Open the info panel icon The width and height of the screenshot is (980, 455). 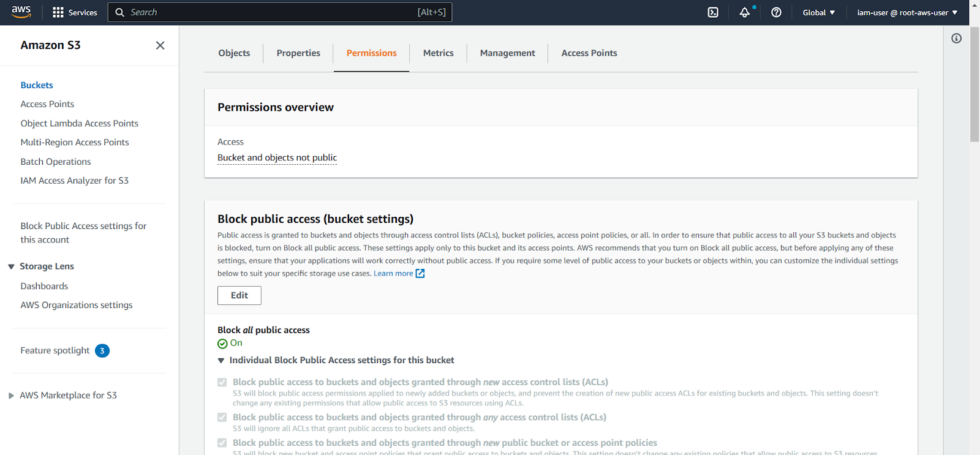click(x=956, y=39)
